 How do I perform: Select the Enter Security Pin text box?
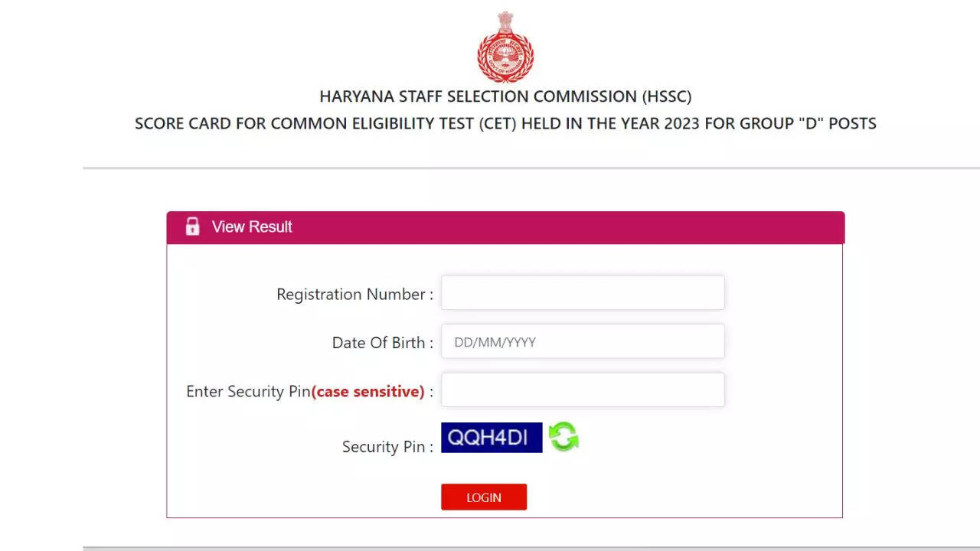click(x=583, y=390)
